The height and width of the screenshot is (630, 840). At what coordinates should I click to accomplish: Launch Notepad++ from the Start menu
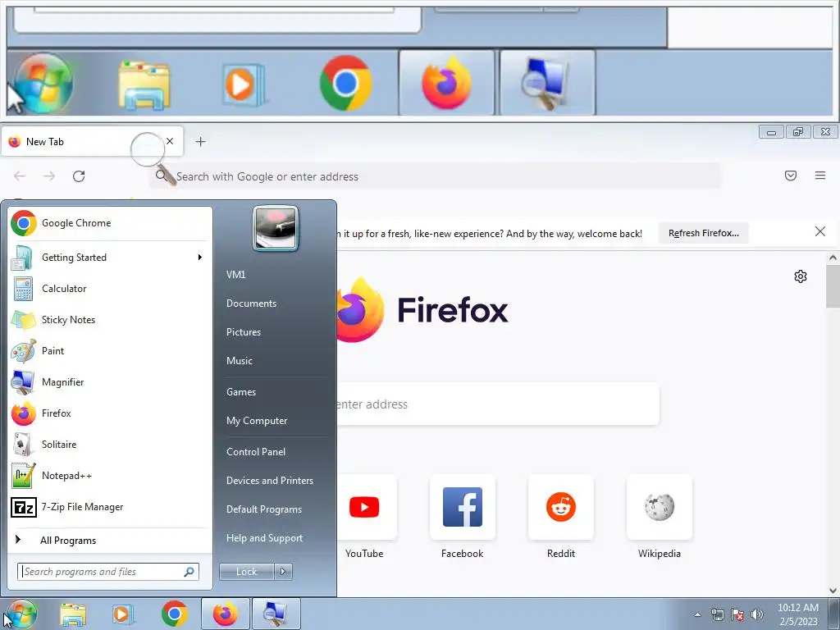click(x=109, y=476)
